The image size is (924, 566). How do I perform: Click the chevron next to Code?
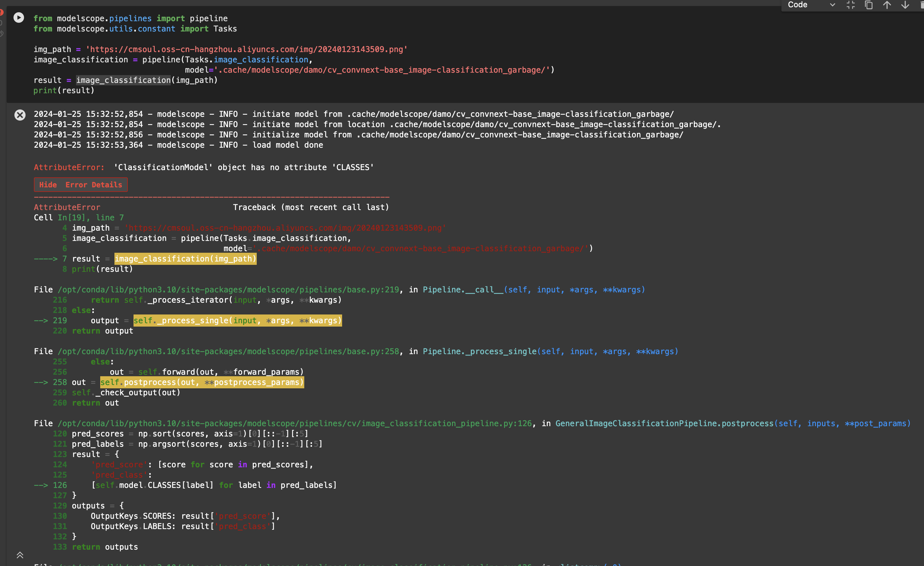click(x=833, y=5)
